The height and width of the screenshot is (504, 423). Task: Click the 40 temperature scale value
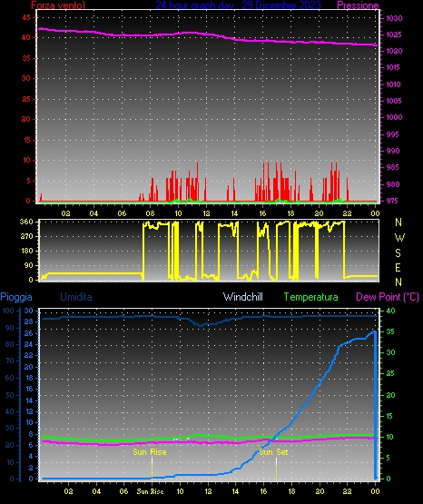[390, 311]
